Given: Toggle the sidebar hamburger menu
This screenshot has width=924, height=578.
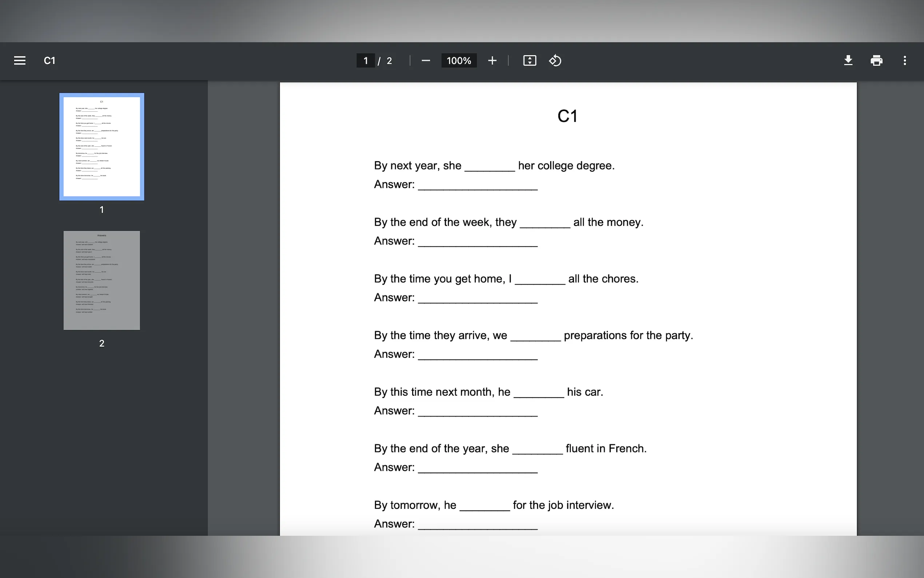Looking at the screenshot, I should click(x=20, y=60).
